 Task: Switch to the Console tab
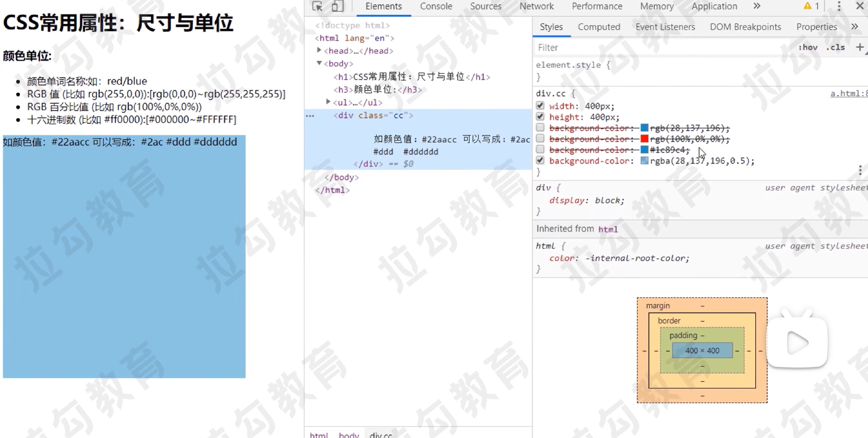436,6
